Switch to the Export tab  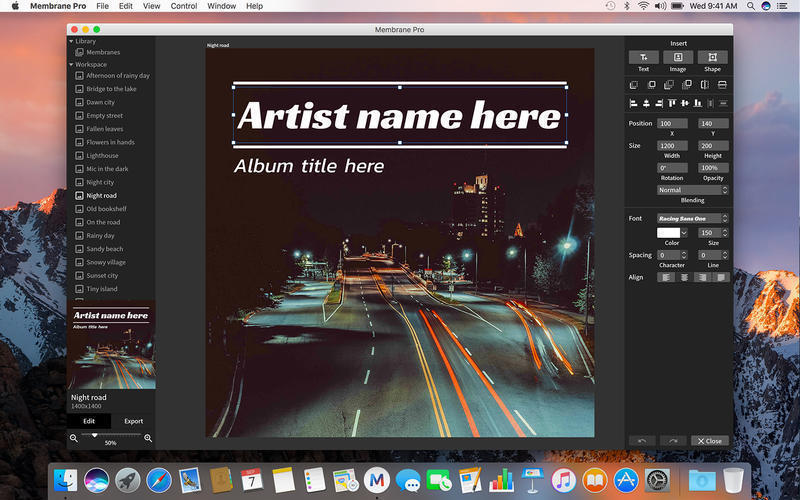[x=133, y=421]
